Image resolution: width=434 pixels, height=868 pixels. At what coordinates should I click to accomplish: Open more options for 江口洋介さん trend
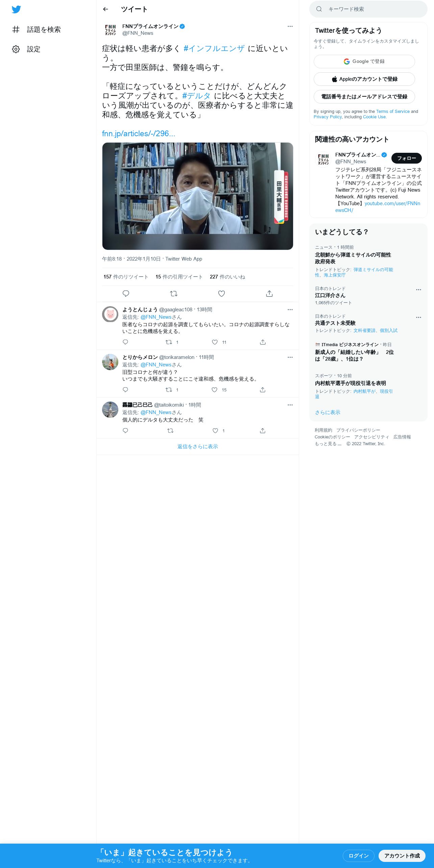pyautogui.click(x=418, y=290)
